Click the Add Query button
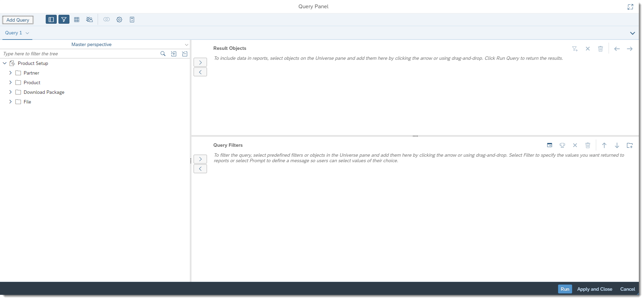The image size is (644, 300). (x=18, y=20)
